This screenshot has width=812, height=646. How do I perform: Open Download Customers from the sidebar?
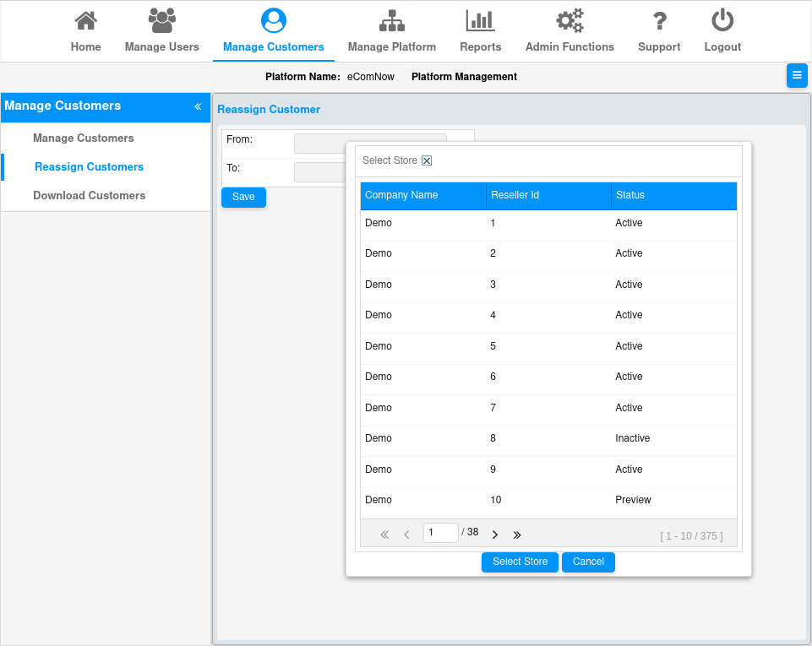point(87,195)
